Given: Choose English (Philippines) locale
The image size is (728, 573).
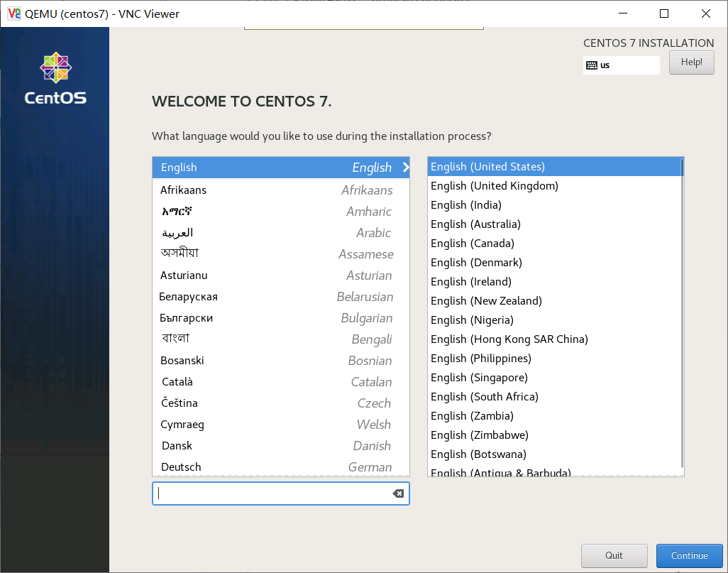Looking at the screenshot, I should pos(554,359).
